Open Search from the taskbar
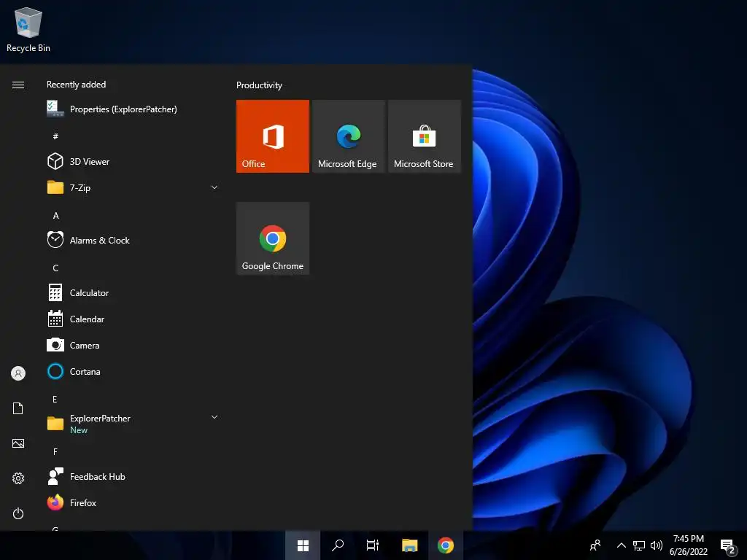The width and height of the screenshot is (747, 560). click(x=338, y=545)
